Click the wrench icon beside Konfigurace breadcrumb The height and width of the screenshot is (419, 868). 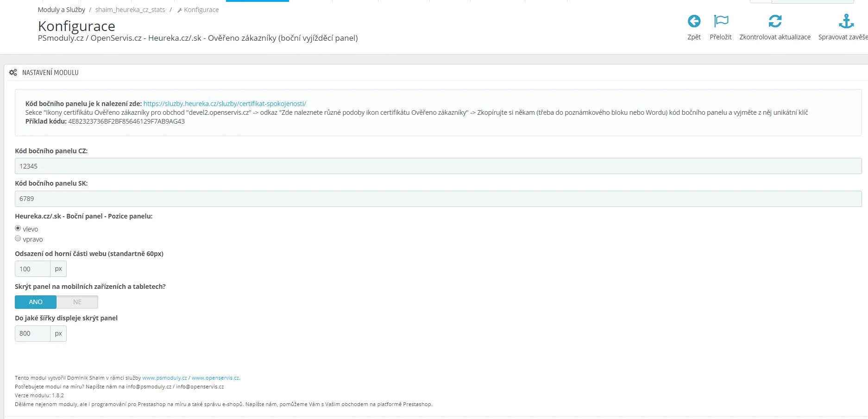point(180,10)
